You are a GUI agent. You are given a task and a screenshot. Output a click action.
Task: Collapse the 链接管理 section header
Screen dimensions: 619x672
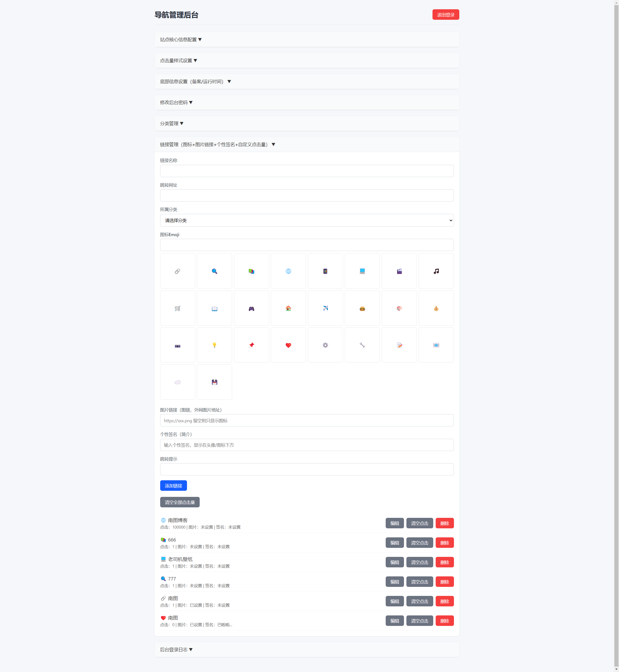tap(217, 144)
